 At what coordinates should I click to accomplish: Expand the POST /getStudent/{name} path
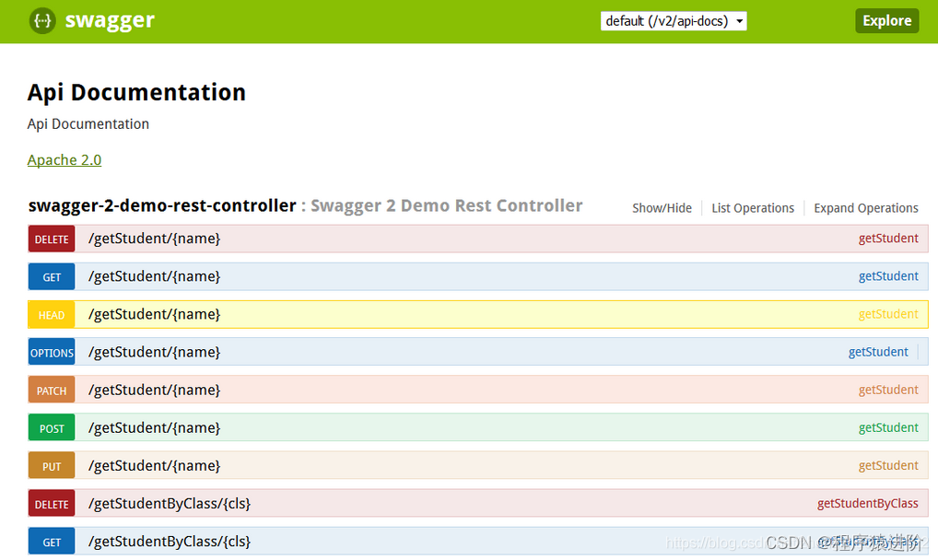click(155, 428)
